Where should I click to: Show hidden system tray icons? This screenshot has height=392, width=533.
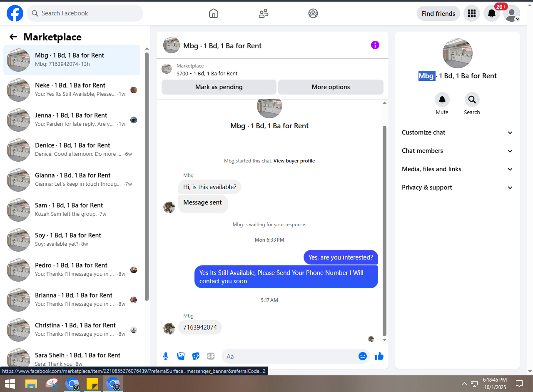(464, 384)
